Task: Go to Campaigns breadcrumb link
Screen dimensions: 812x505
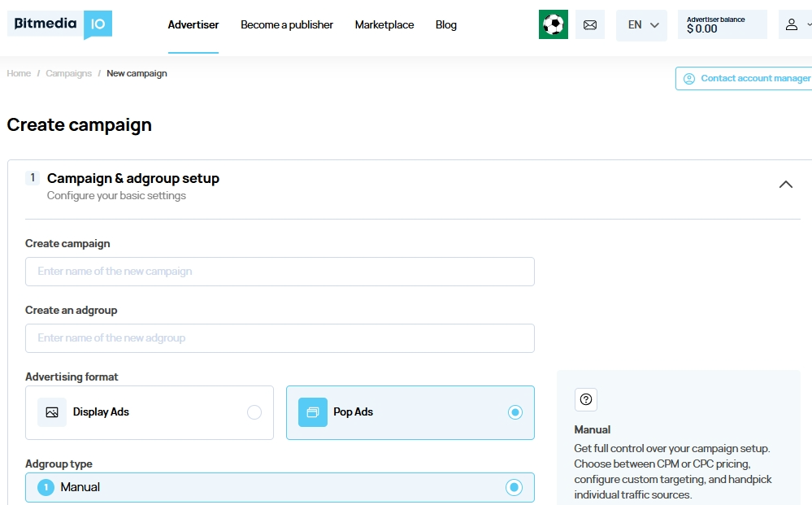Action: [x=69, y=73]
